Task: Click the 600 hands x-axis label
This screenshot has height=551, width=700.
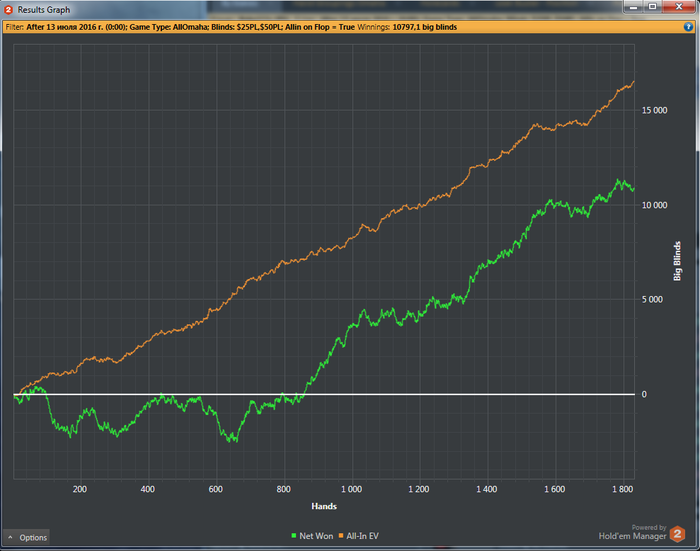Action: [x=216, y=489]
